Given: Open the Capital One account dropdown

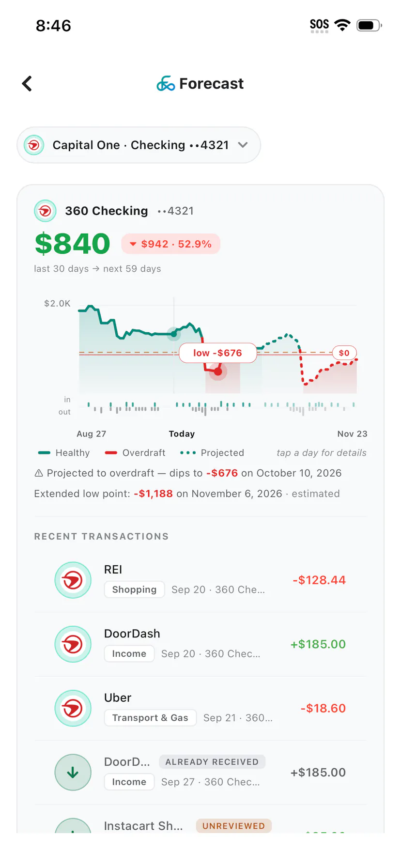Looking at the screenshot, I should 139,145.
